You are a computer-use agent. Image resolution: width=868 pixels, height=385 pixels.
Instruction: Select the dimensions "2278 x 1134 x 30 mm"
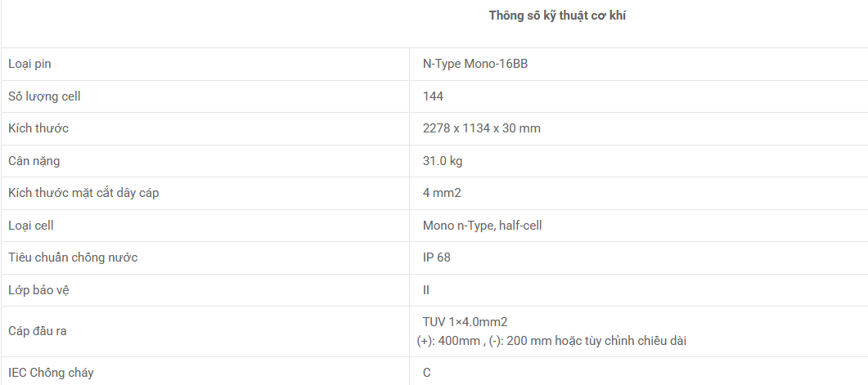481,128
